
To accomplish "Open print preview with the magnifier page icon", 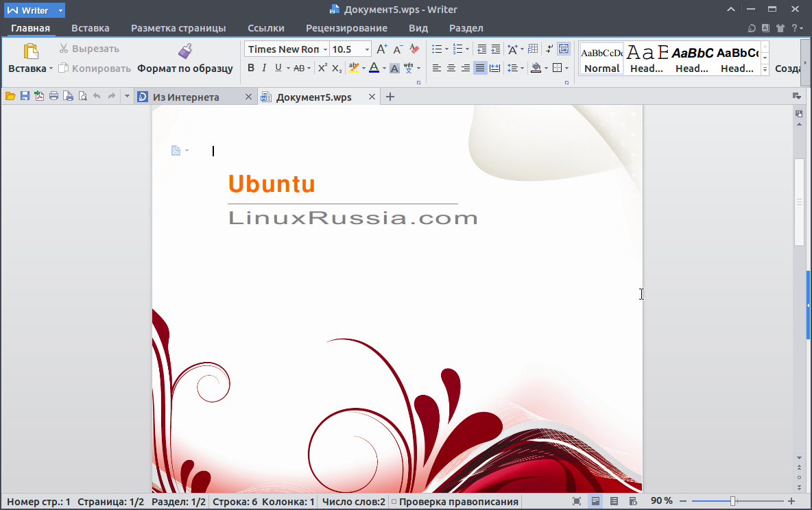I will (x=82, y=96).
